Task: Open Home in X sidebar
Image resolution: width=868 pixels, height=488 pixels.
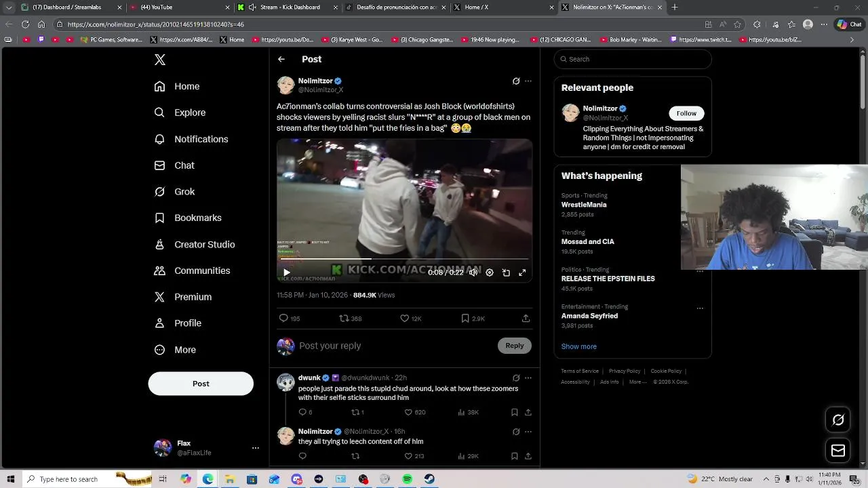Action: [x=177, y=86]
